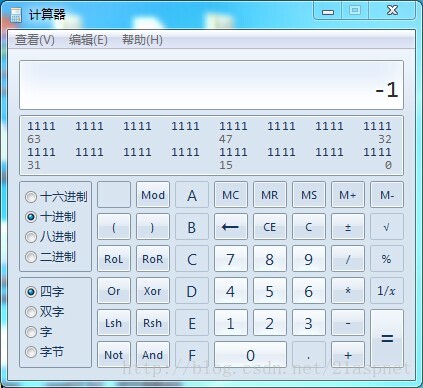The height and width of the screenshot is (388, 423).
Task: Click the hex digit F key
Action: click(x=192, y=355)
